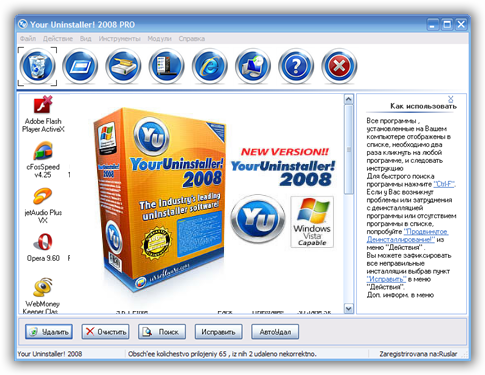The width and height of the screenshot is (485, 375).
Task: Open the Internet Explorer tools icon
Action: pos(209,66)
